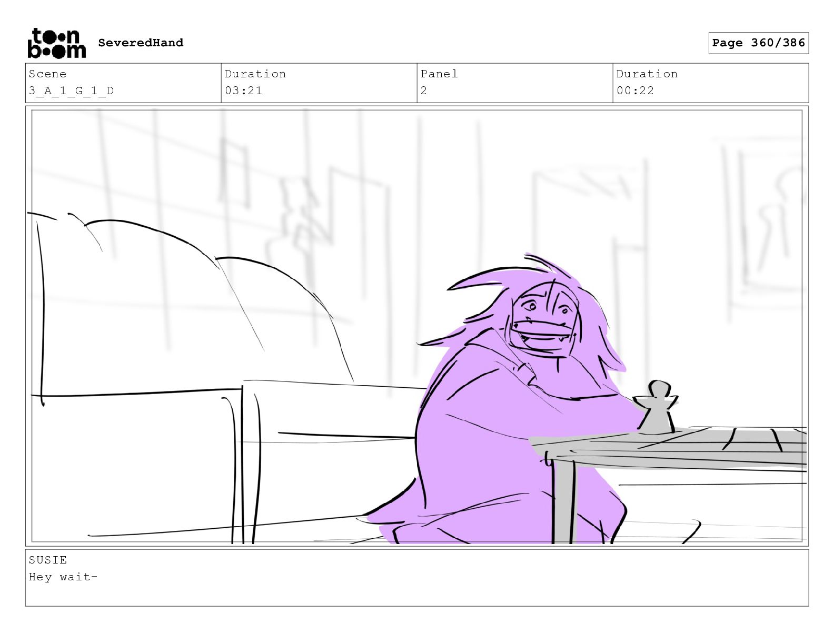Click the scene duration value 03:21
Screen dimensions: 834x644
243,90
